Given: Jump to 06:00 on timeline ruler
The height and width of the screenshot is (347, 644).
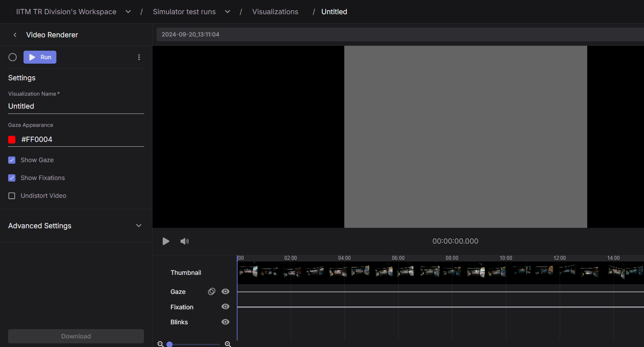Looking at the screenshot, I should coord(398,258).
